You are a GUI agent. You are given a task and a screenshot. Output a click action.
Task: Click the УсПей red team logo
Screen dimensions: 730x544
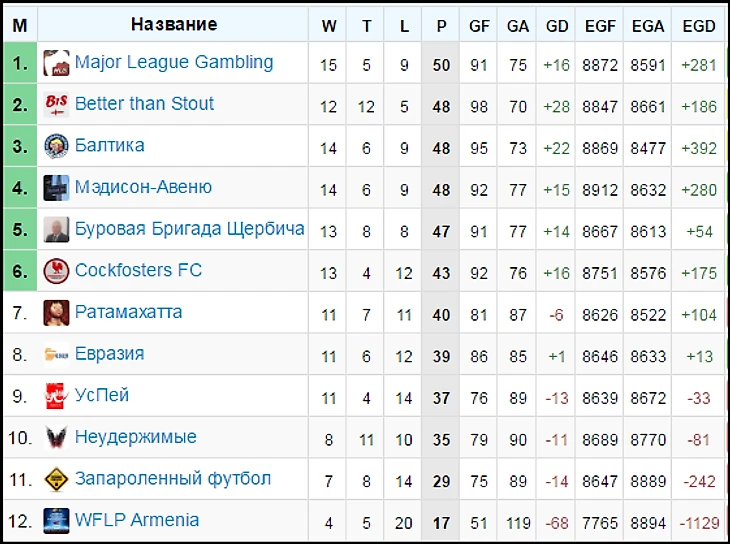pyautogui.click(x=56, y=396)
